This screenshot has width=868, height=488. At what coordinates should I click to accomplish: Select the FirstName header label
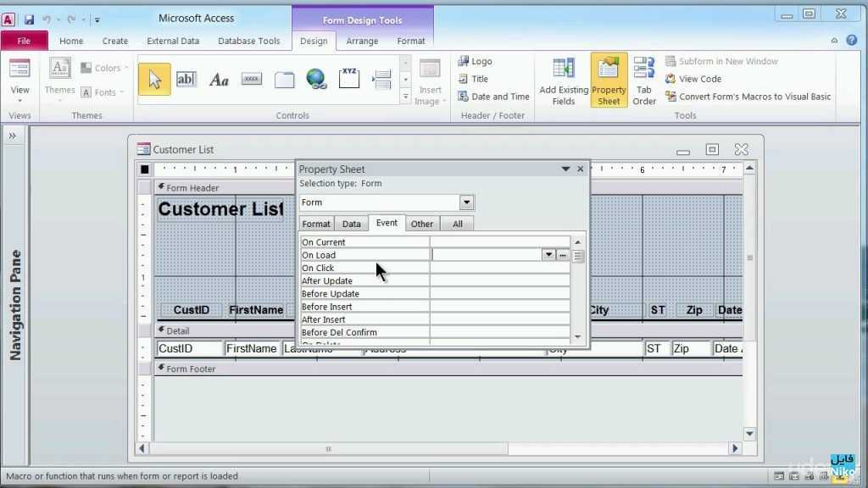click(x=256, y=310)
